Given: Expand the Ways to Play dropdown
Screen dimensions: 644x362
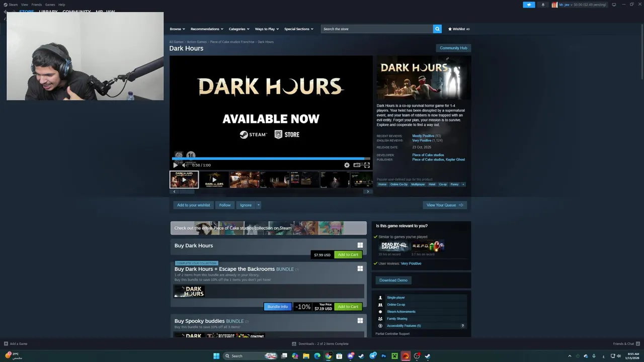Looking at the screenshot, I should pyautogui.click(x=267, y=29).
